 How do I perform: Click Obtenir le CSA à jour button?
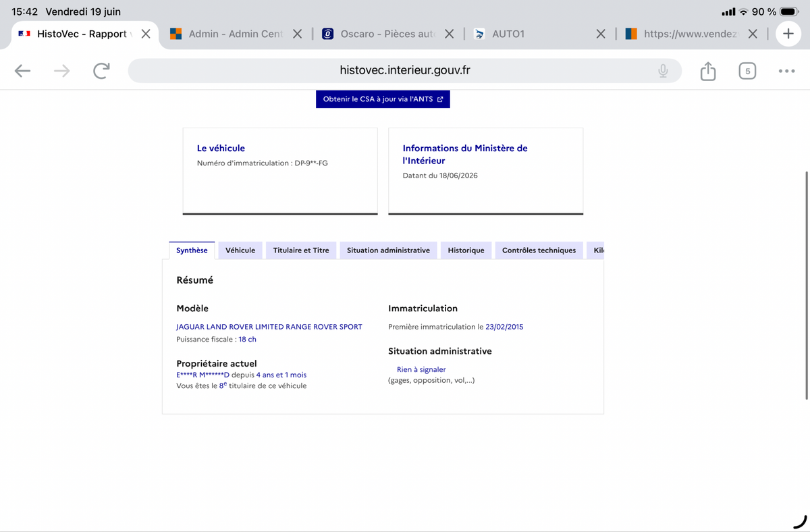383,99
